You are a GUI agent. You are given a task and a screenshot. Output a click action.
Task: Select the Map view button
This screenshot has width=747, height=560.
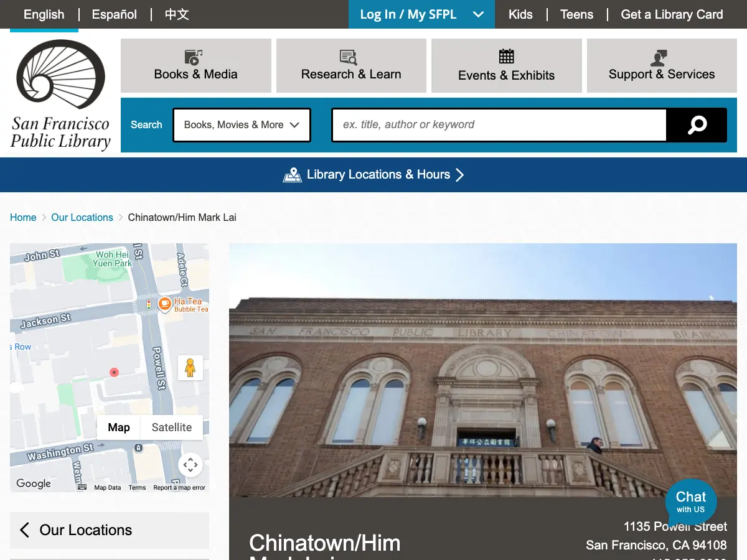point(119,427)
